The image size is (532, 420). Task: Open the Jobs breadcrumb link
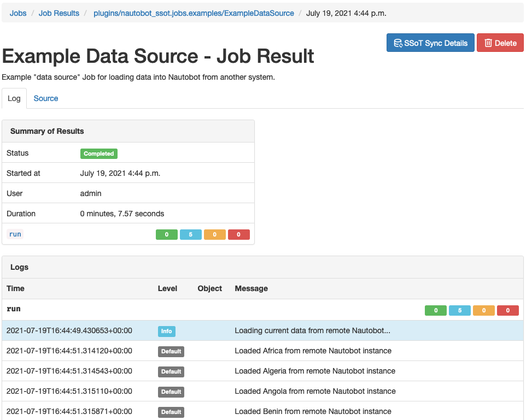click(18, 13)
